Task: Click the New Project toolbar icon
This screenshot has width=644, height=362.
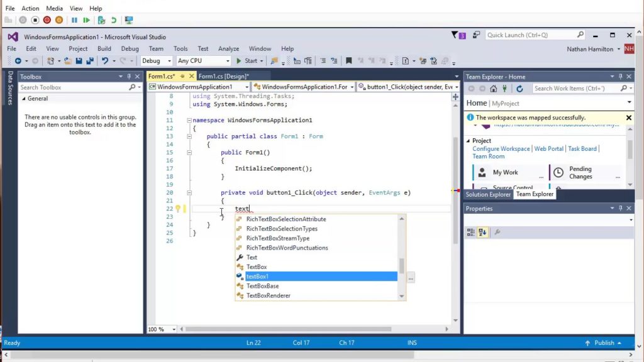Action: (x=50, y=61)
